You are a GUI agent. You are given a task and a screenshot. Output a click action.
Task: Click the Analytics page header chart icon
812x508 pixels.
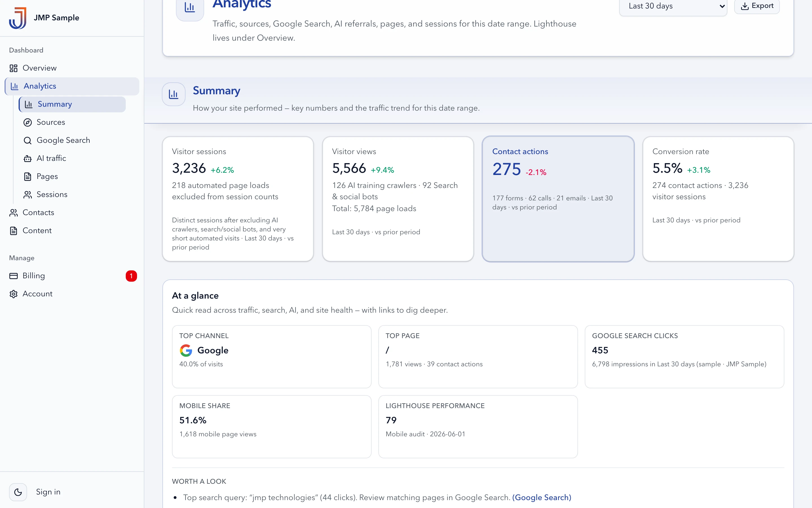coord(190,7)
